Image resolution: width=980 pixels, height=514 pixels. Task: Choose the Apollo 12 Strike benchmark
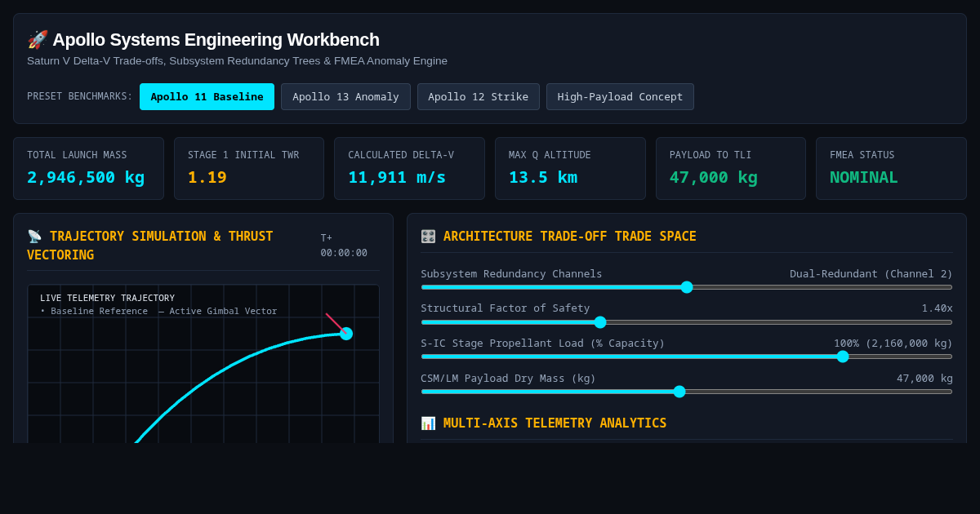(478, 96)
